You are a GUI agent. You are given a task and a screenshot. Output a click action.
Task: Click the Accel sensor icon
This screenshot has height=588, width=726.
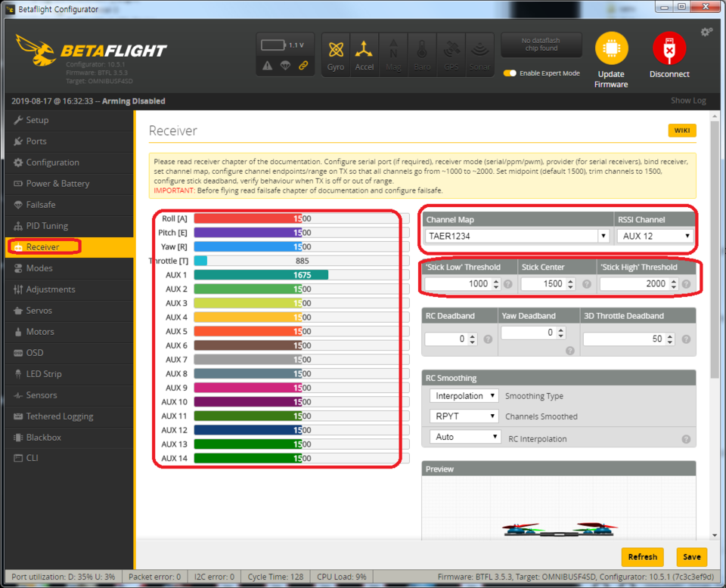(365, 54)
